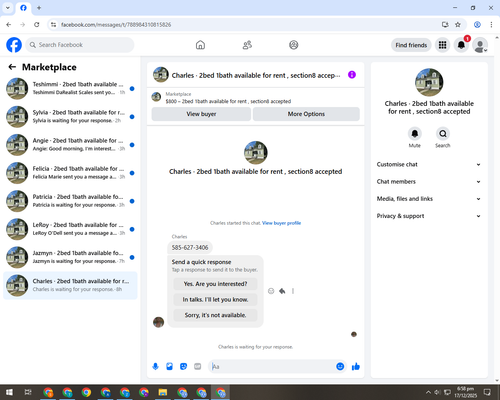Open the message more options dots
The image size is (500, 400).
coord(293,291)
